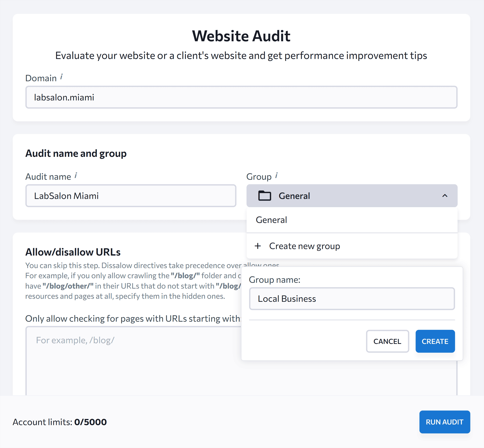
Task: Click the Website Audit page heading
Action: 241,36
